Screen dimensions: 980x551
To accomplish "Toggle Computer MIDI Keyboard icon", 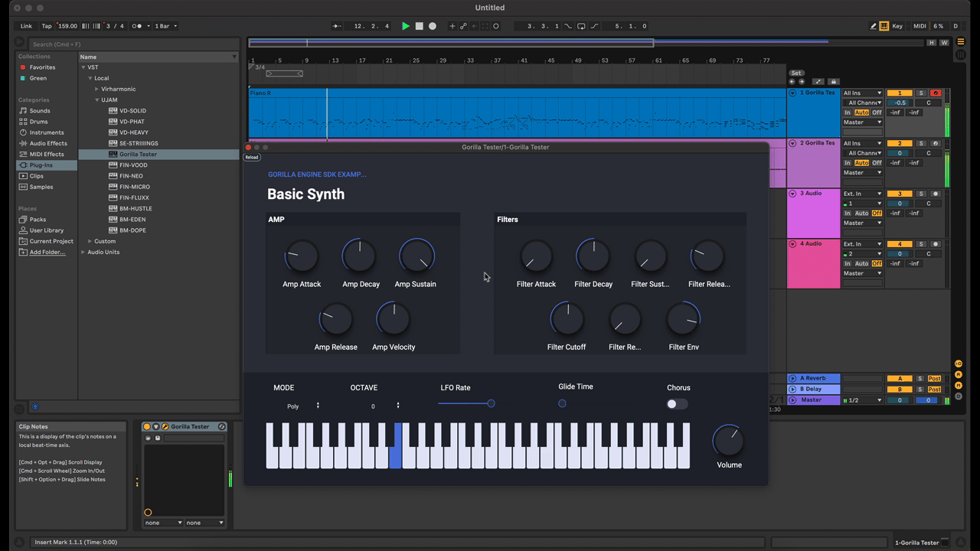I will 884,26.
